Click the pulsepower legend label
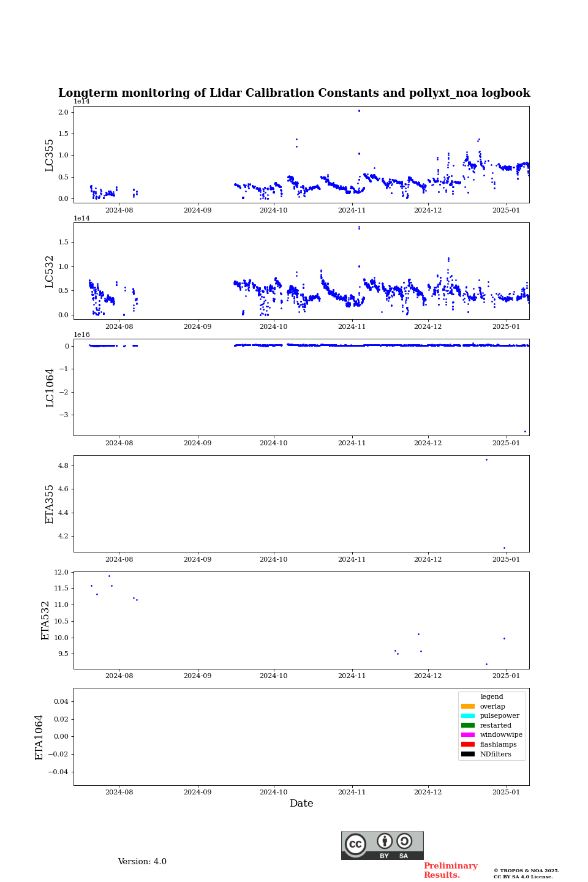The image size is (588, 882). [x=500, y=716]
